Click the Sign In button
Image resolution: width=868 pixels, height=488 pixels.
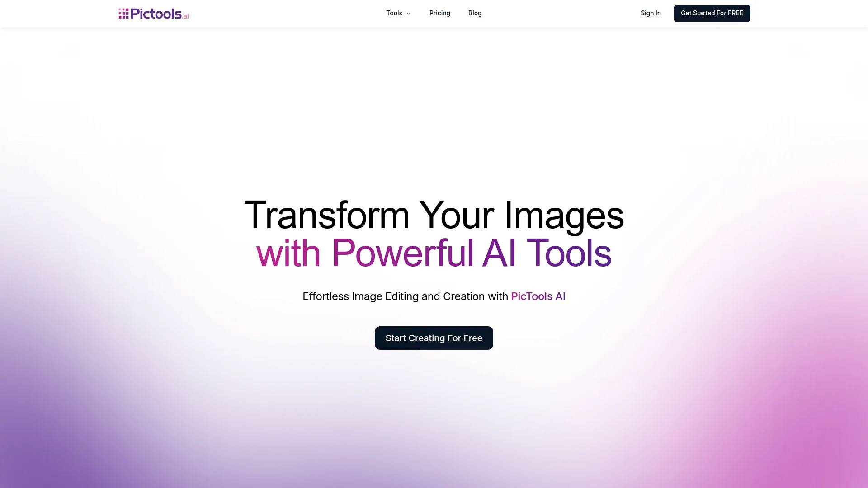pyautogui.click(x=651, y=13)
